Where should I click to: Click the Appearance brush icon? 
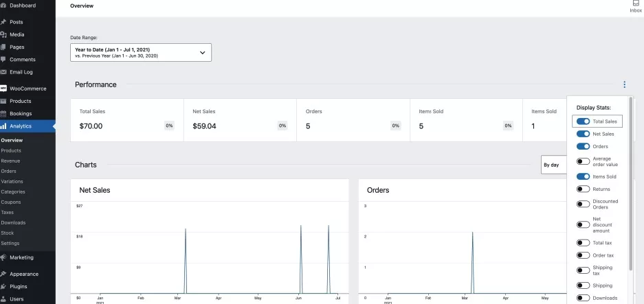point(3,274)
